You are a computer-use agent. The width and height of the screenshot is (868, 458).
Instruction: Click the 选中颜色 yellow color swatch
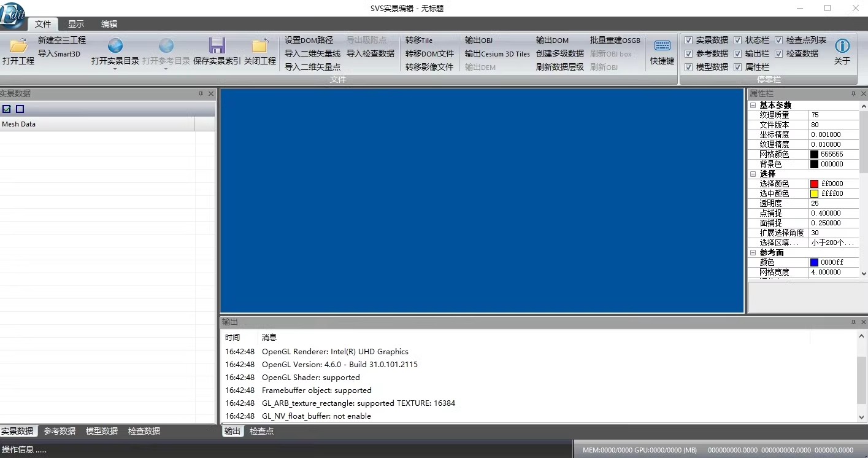click(x=814, y=193)
